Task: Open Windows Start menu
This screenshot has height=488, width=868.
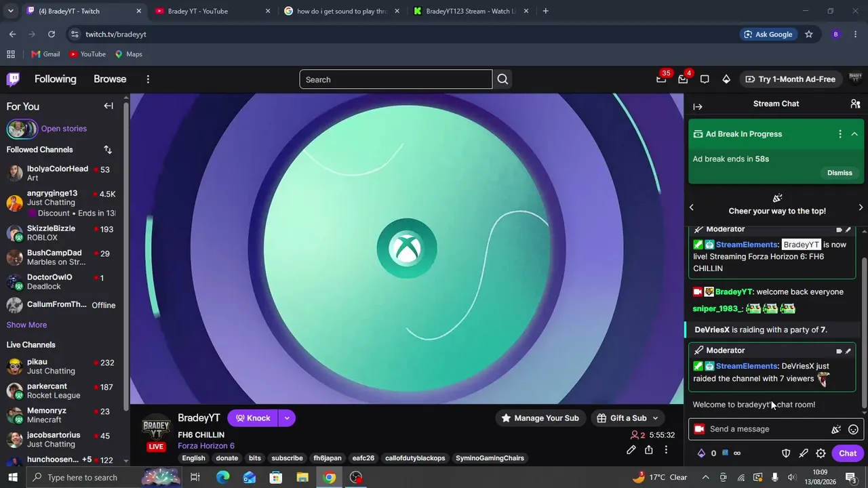Action: tap(13, 477)
